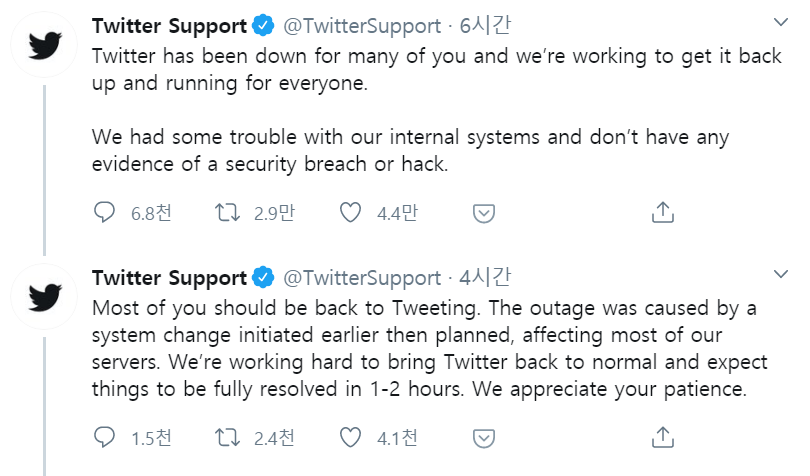This screenshot has width=810, height=476.
Task: Like the first Twitter Support tweet
Action: click(x=350, y=212)
